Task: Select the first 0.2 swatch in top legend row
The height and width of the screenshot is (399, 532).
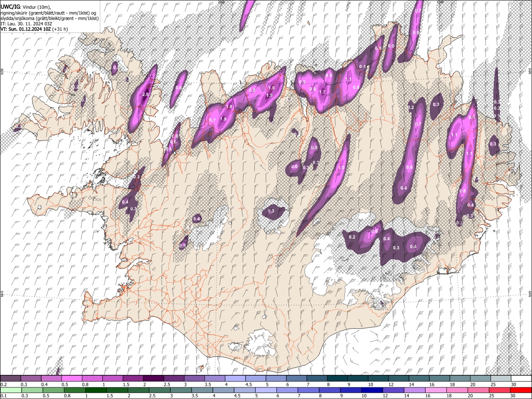Action: coord(10,379)
